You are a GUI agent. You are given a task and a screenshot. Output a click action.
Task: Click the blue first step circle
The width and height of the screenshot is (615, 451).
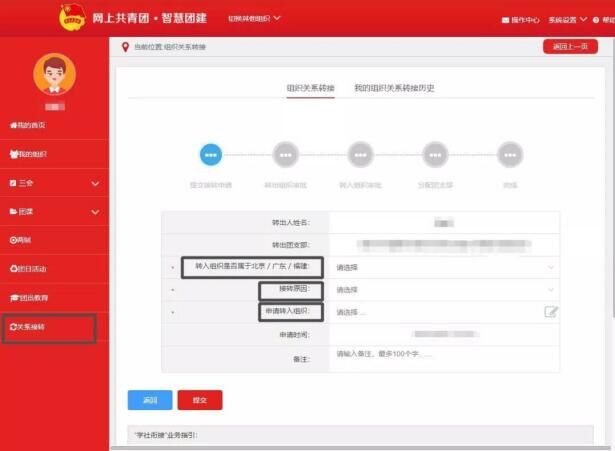pyautogui.click(x=211, y=155)
